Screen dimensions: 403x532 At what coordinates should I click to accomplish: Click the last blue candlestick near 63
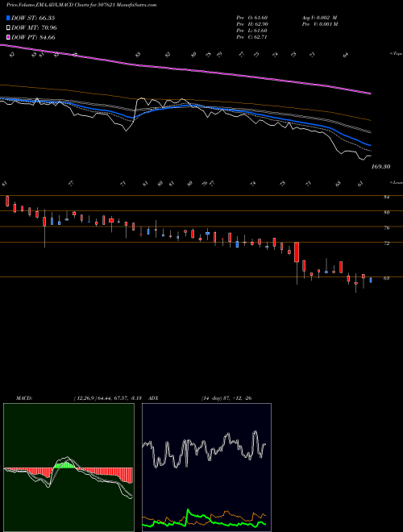(371, 281)
